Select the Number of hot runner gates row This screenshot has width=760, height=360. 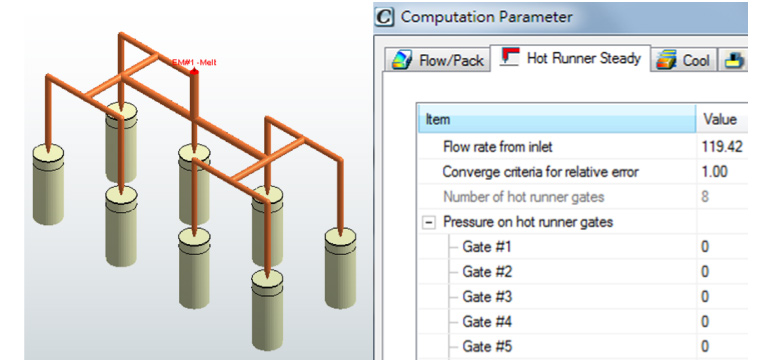[x=583, y=197]
